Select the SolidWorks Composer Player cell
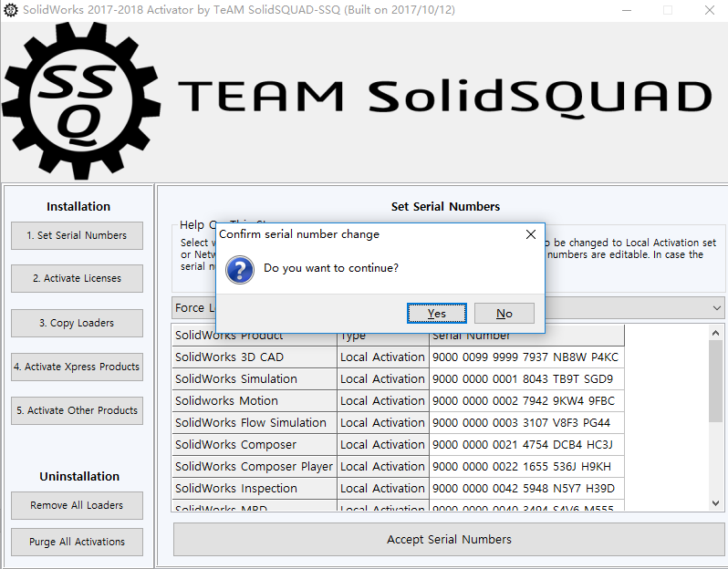The width and height of the screenshot is (728, 569). tap(255, 467)
